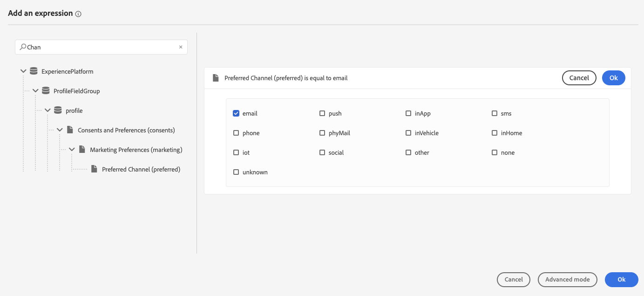Check the phone checkbox
Screen dimensions: 644x296
point(236,133)
